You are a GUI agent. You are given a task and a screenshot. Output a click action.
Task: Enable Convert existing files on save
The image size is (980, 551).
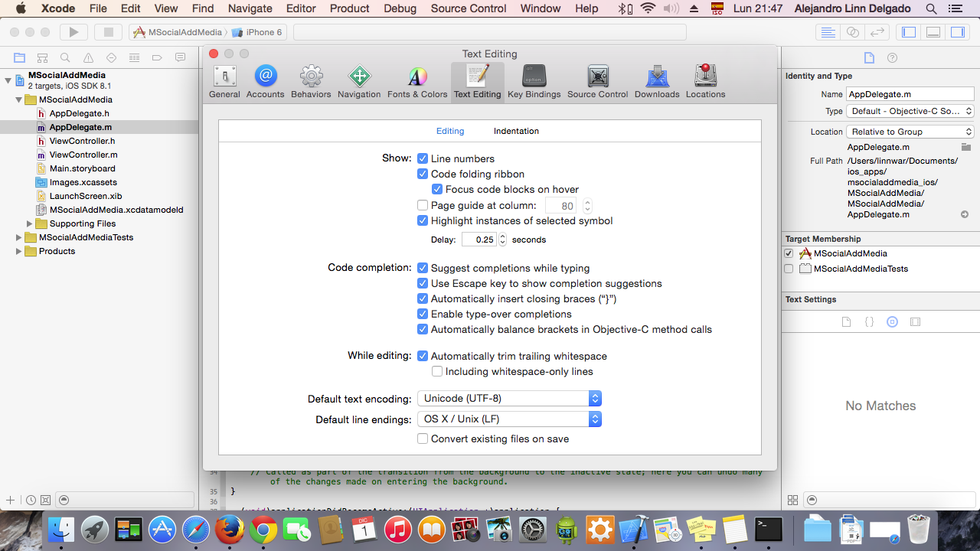click(423, 439)
